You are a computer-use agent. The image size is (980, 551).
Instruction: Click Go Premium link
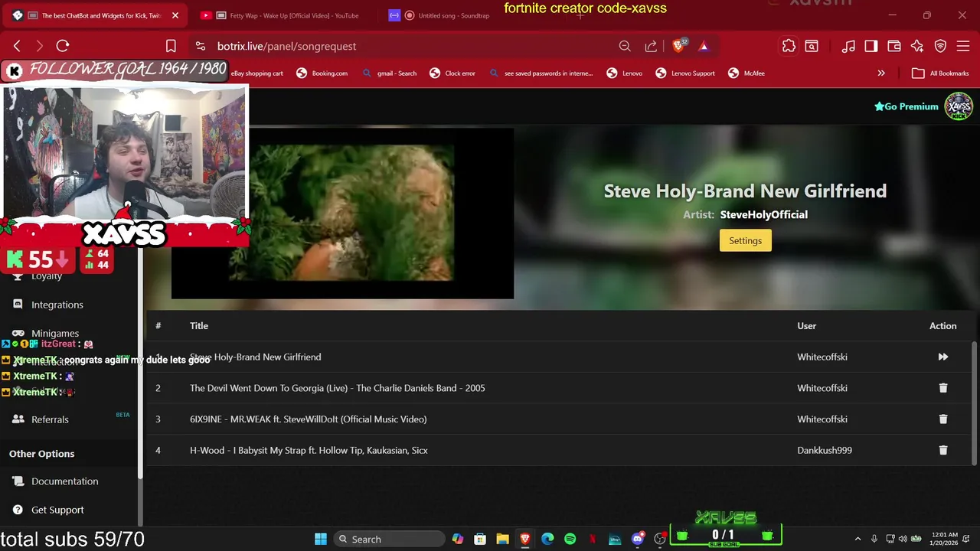pos(906,106)
